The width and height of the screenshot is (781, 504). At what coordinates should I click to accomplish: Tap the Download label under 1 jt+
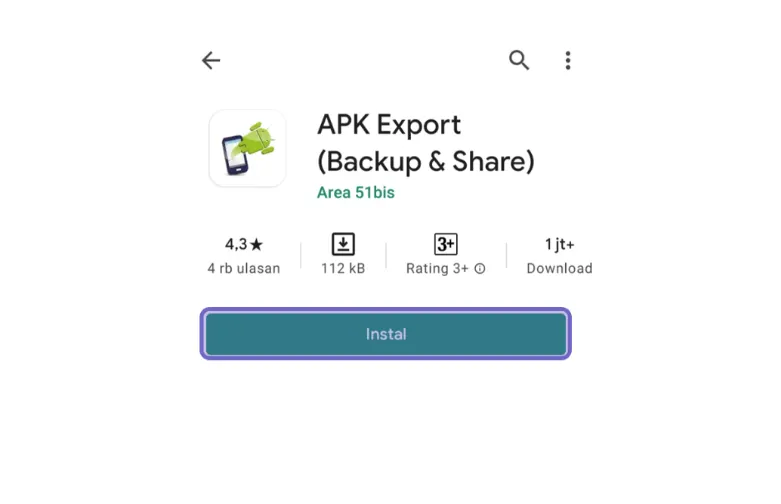point(559,268)
